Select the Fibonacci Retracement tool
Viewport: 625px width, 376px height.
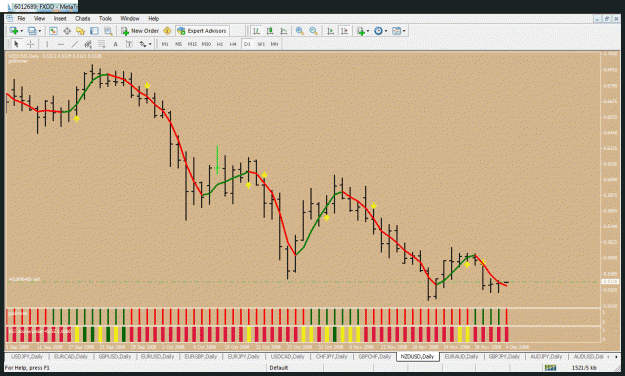click(102, 44)
